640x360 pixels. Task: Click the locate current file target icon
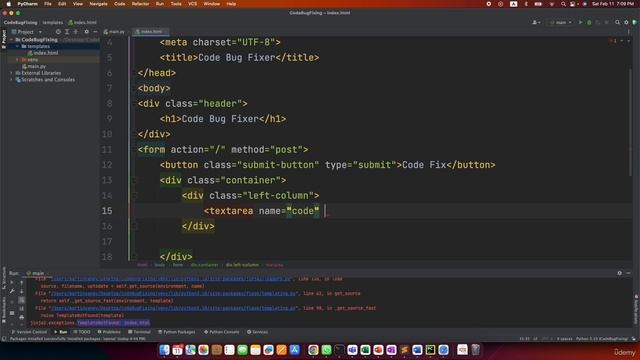point(58,31)
